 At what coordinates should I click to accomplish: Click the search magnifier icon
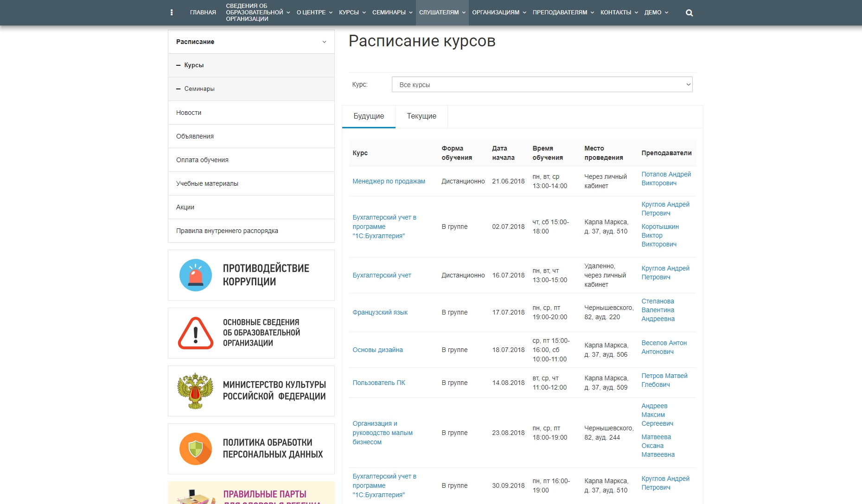coord(689,13)
